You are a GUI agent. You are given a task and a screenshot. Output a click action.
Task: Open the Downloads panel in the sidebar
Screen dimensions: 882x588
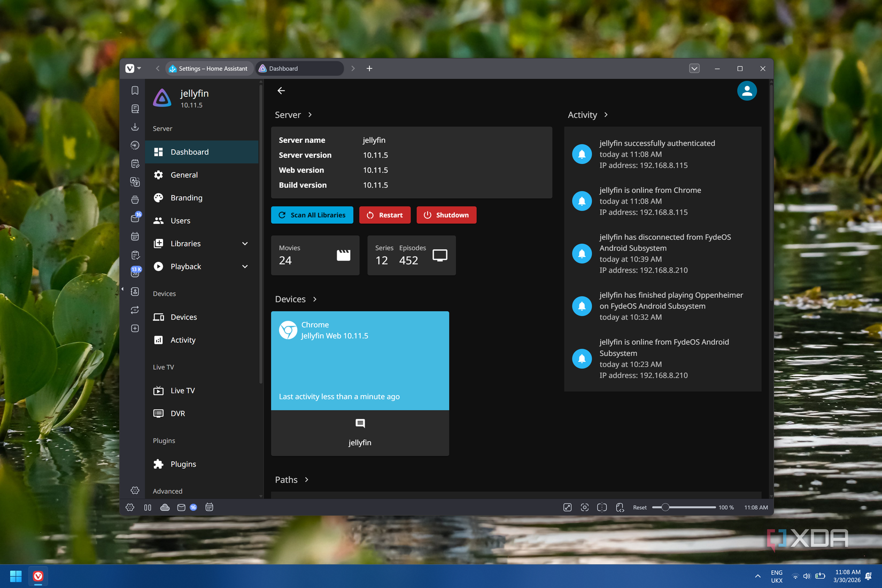(135, 127)
